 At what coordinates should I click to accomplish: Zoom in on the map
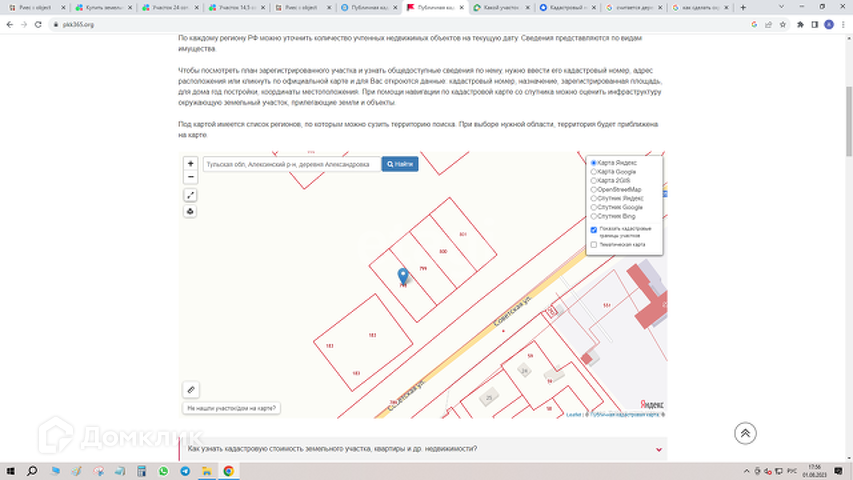[191, 163]
